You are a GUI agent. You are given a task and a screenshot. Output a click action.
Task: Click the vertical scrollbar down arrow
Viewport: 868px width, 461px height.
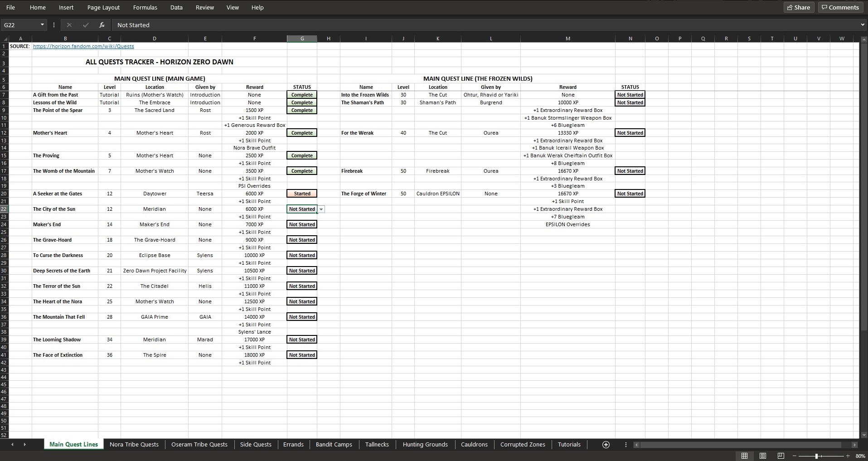(863, 435)
